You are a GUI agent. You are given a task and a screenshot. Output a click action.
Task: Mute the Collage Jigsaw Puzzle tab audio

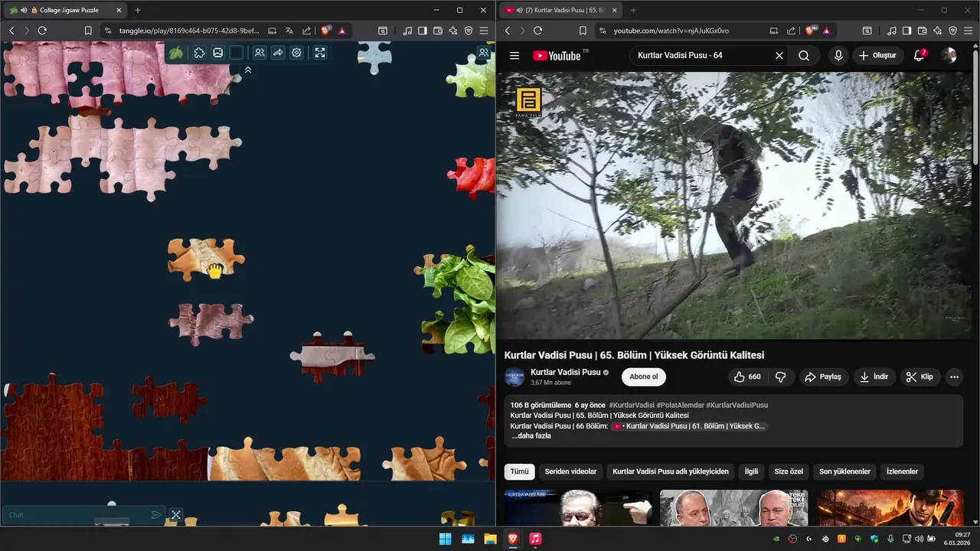(x=24, y=10)
